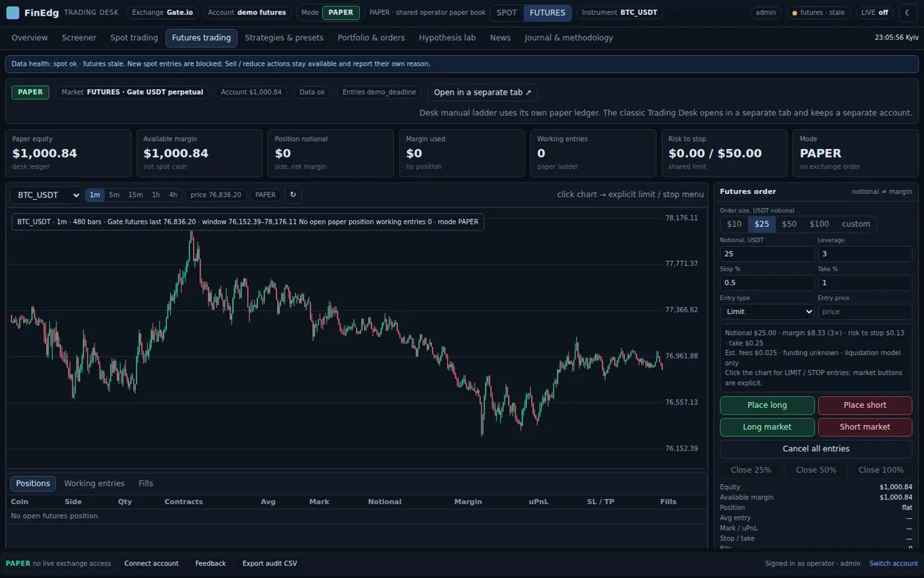Click the admin user pill
This screenshot has width=924, height=578.
coord(765,13)
